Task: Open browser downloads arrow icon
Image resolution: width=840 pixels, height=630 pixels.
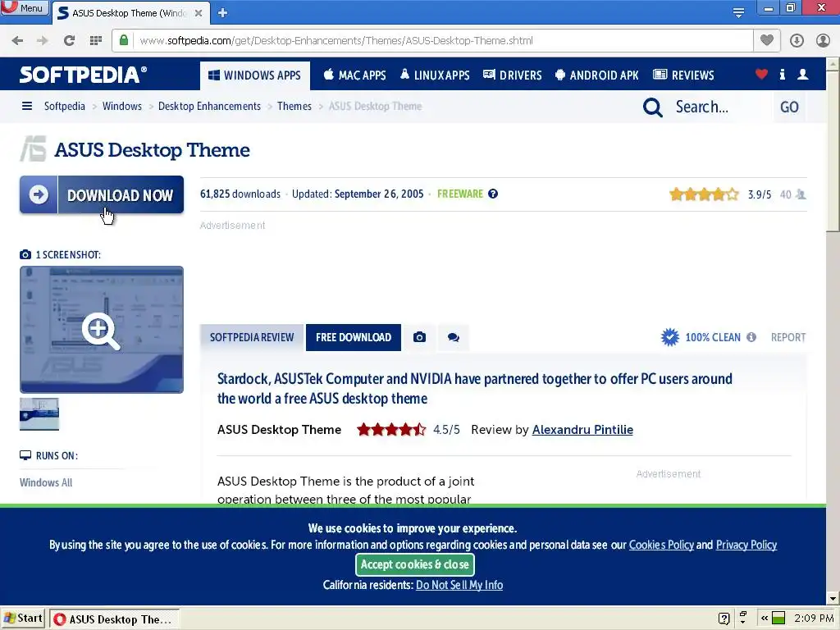Action: point(797,41)
